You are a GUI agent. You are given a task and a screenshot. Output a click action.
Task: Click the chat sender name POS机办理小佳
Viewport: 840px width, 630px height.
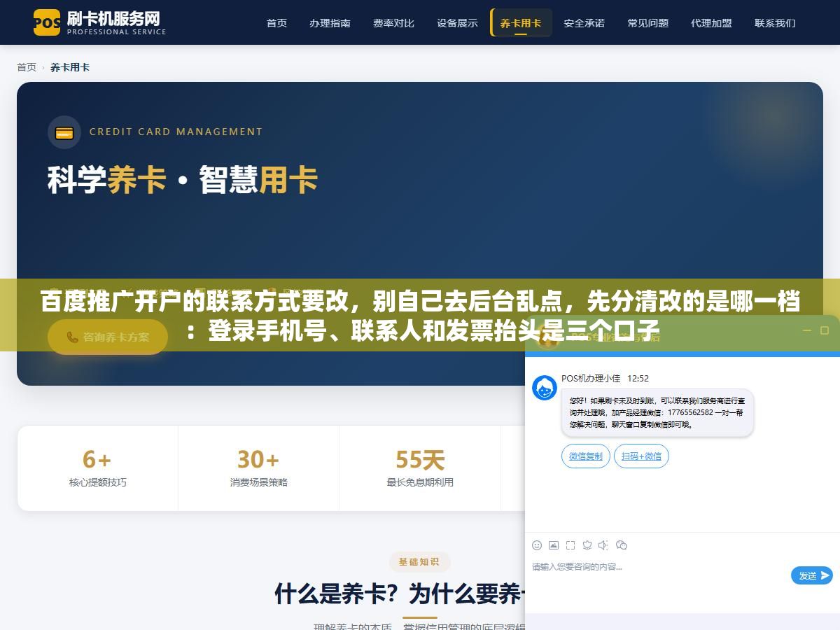591,378
